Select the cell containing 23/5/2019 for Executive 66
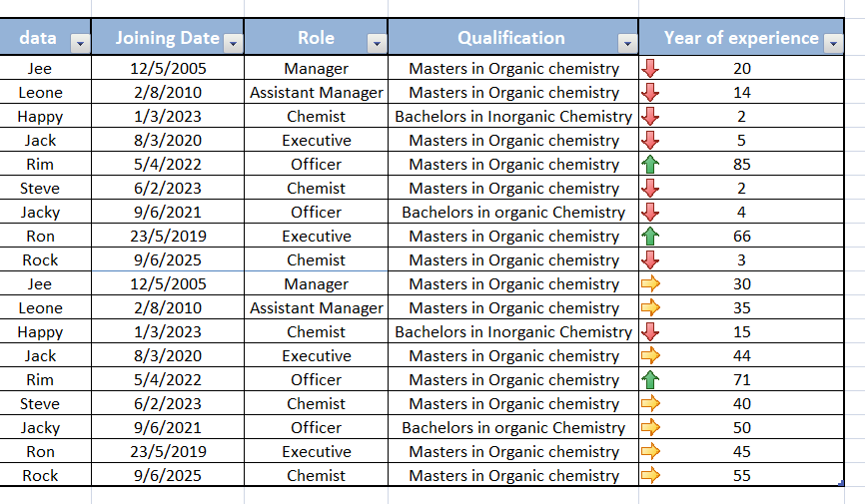The image size is (865, 504). 168,236
